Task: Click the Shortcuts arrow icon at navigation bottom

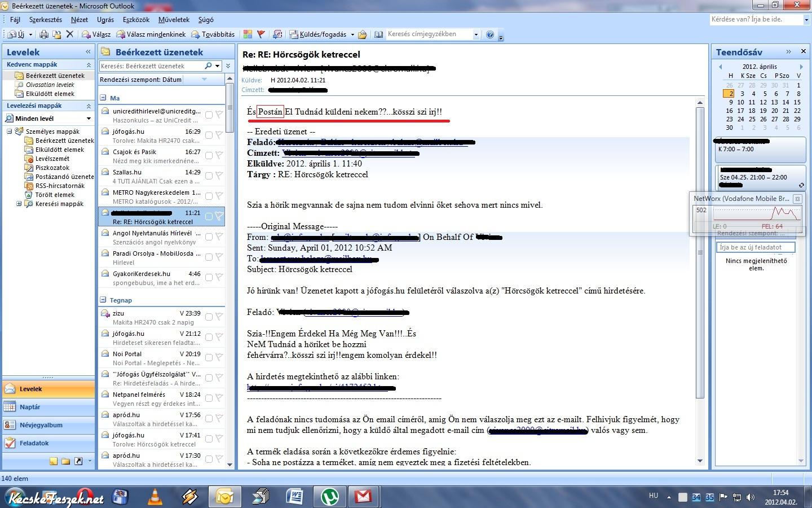Action: point(78,461)
